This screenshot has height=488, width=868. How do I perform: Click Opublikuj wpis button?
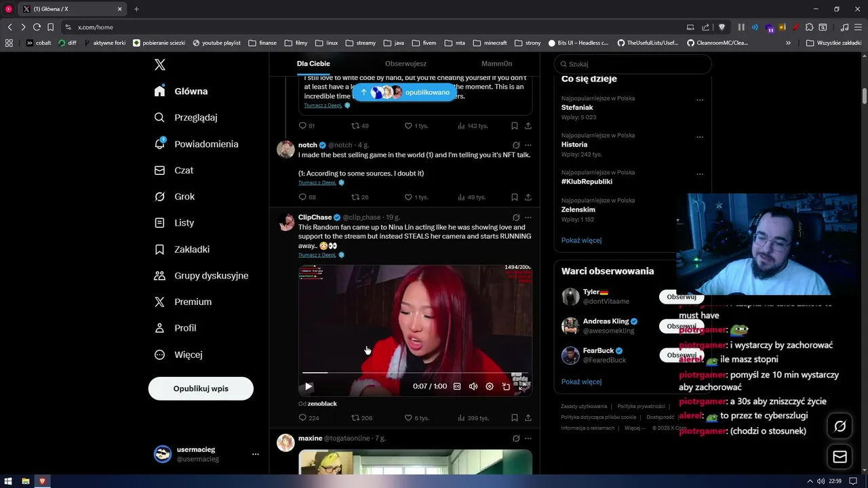201,388
